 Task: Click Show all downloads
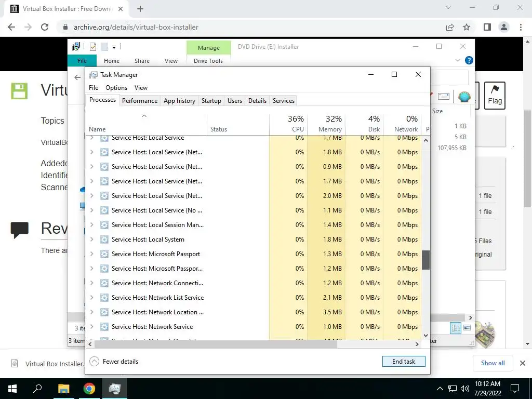[x=493, y=363]
